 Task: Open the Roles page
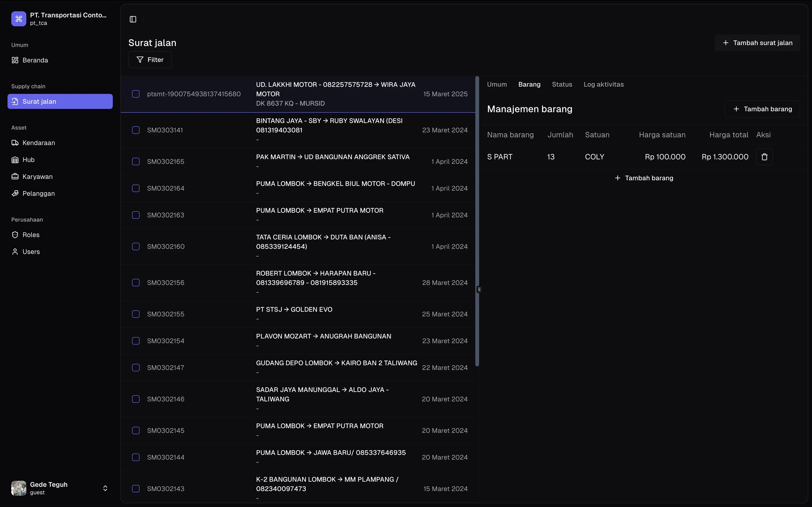pos(31,235)
